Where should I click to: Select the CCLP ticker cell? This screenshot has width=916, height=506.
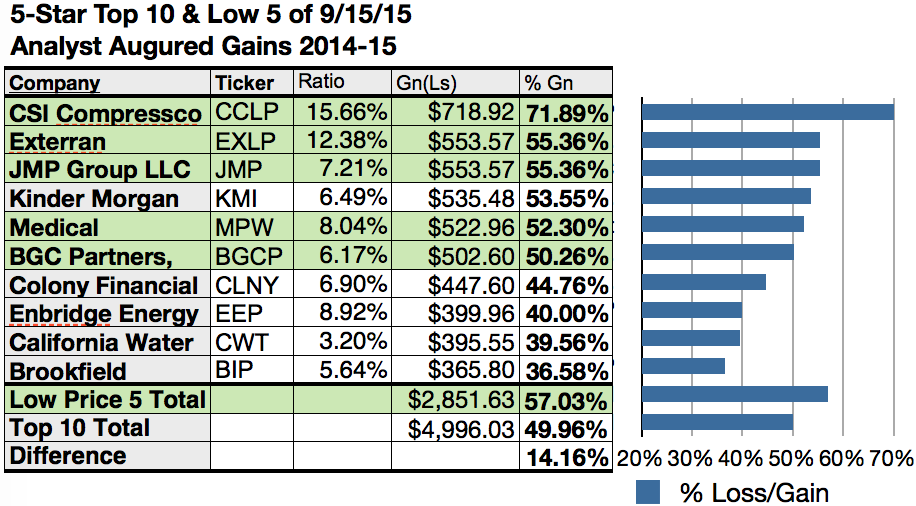point(248,113)
